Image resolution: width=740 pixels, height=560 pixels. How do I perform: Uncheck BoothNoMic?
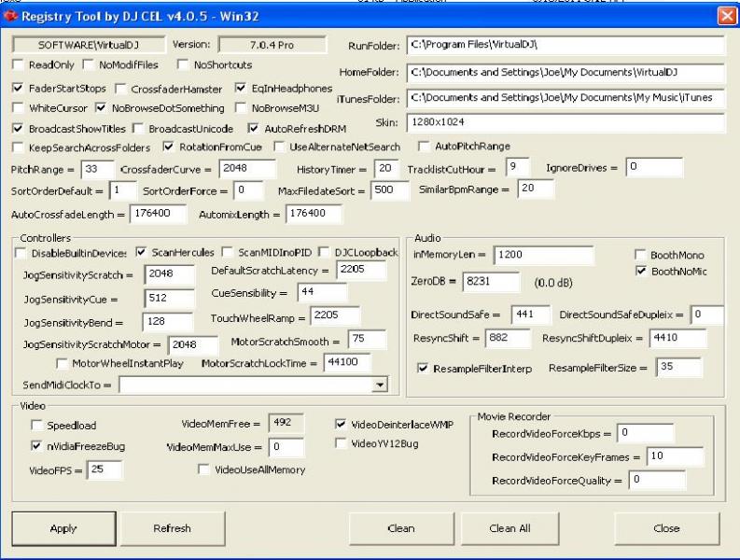click(x=641, y=271)
